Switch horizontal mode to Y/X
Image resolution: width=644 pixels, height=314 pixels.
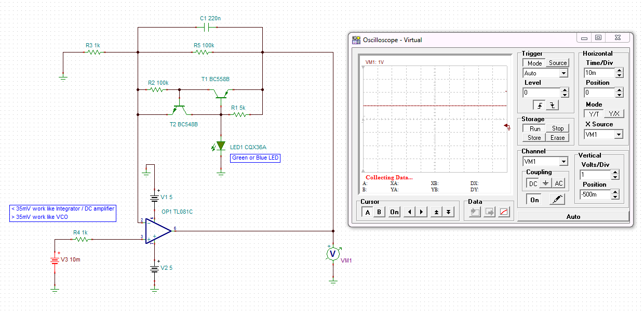click(x=614, y=114)
